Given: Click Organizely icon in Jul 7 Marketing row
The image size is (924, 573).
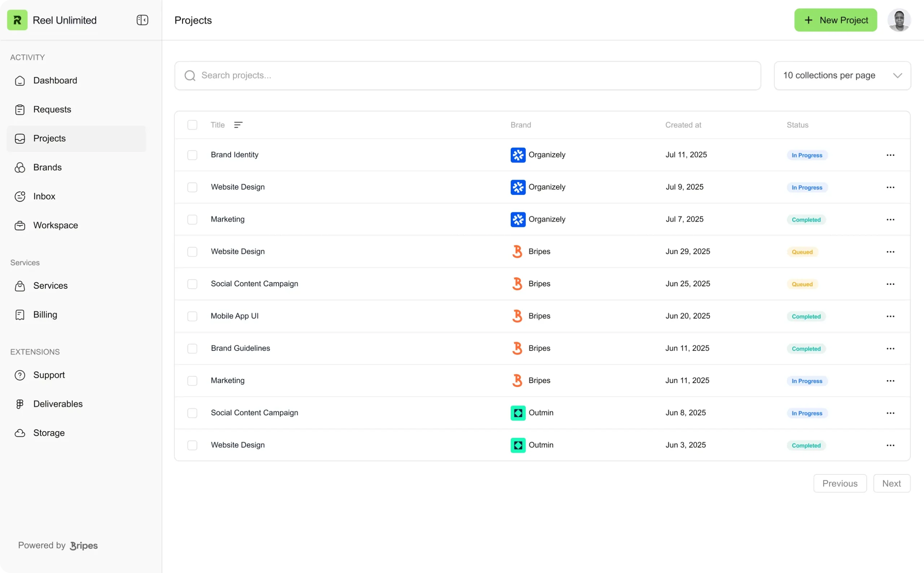Looking at the screenshot, I should tap(518, 220).
